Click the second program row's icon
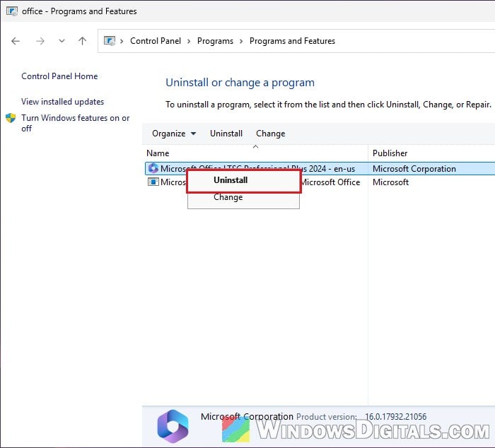 pos(153,182)
